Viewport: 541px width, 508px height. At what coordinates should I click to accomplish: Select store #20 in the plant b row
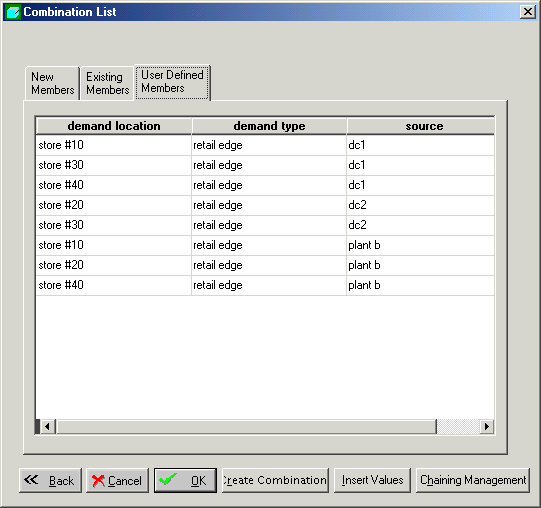click(x=114, y=265)
